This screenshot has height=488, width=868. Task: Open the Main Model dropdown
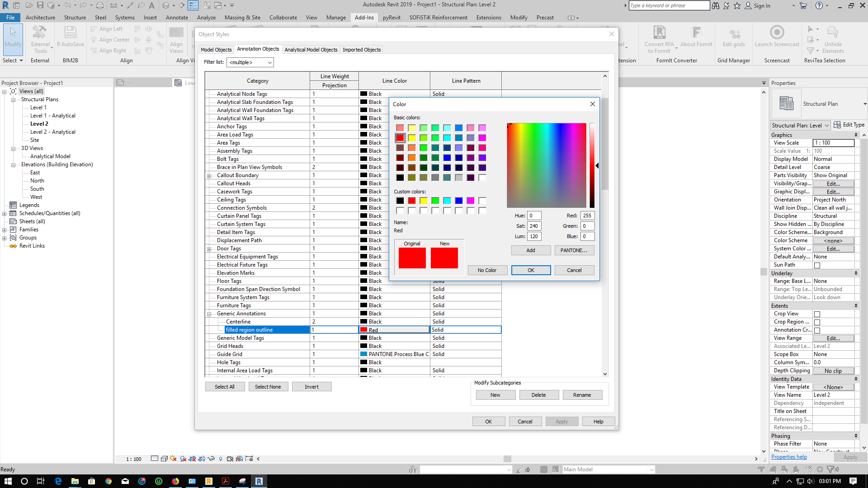608,469
